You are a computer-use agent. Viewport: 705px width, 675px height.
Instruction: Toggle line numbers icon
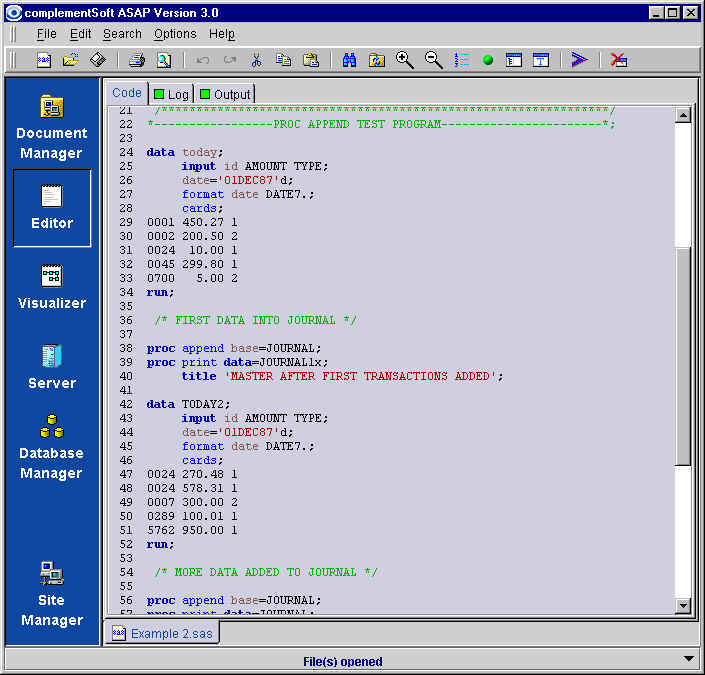point(461,60)
